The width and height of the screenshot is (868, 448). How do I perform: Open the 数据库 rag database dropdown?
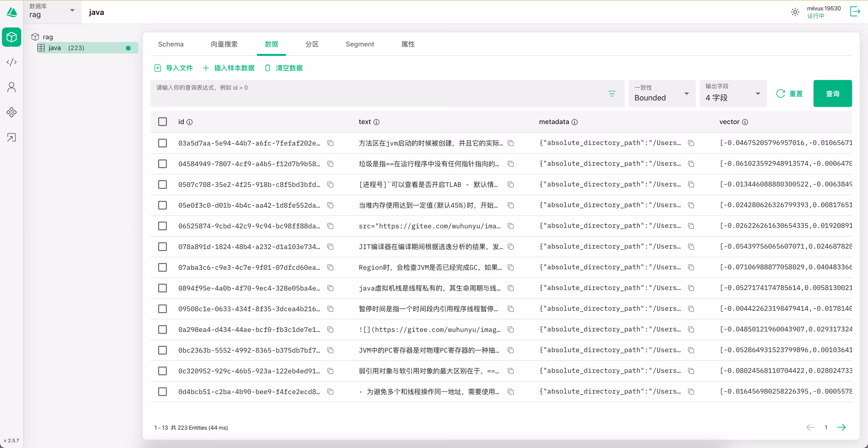pos(52,12)
